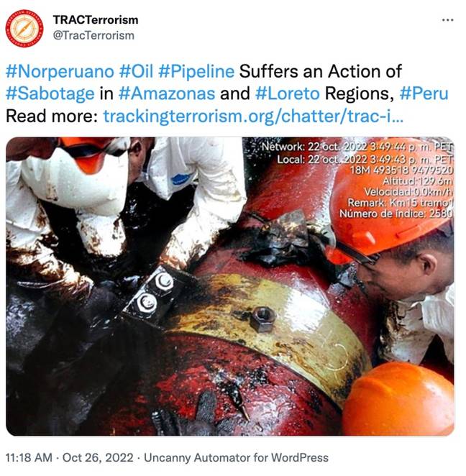The width and height of the screenshot is (466, 476).
Task: Click the Uncanny Automator for WordPress source
Action: [x=236, y=457]
